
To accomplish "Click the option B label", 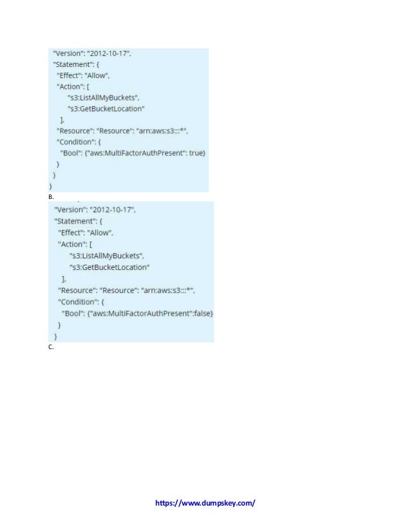I will point(51,197).
